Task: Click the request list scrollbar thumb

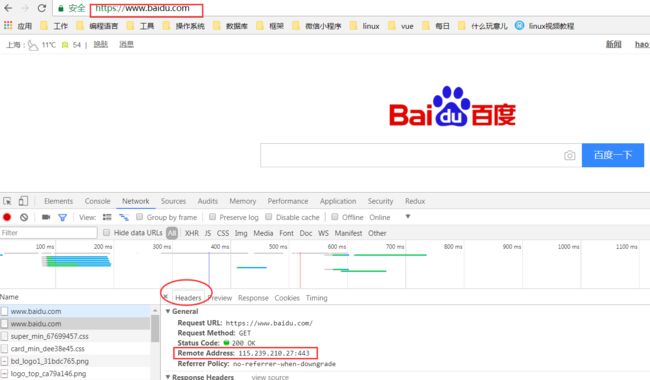Action: click(155, 328)
